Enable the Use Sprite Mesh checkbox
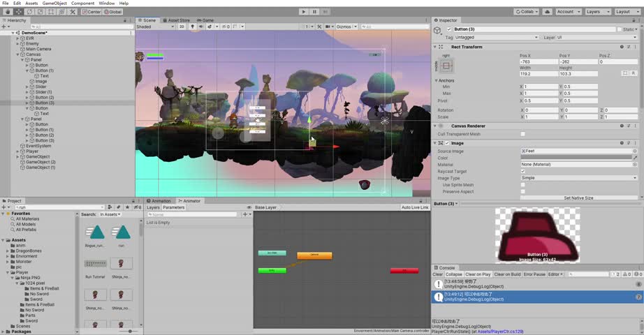 tap(523, 185)
